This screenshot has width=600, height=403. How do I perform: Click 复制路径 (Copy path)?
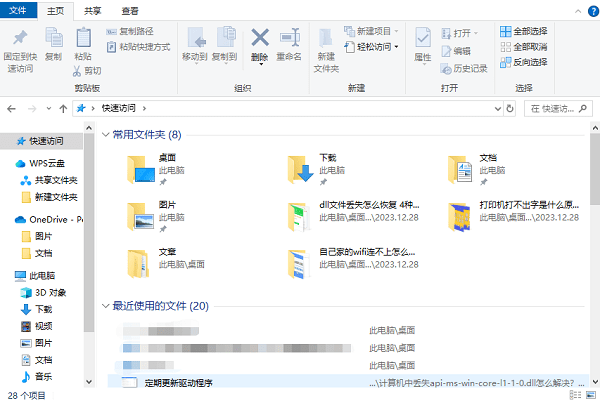pyautogui.click(x=130, y=31)
